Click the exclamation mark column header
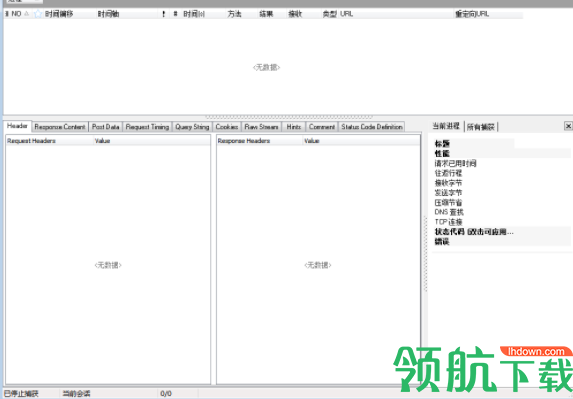 click(163, 14)
